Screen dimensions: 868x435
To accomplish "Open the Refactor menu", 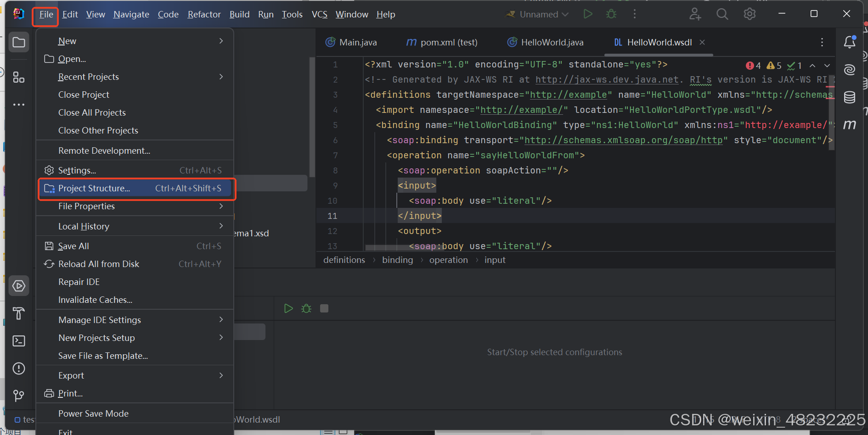I will click(204, 14).
